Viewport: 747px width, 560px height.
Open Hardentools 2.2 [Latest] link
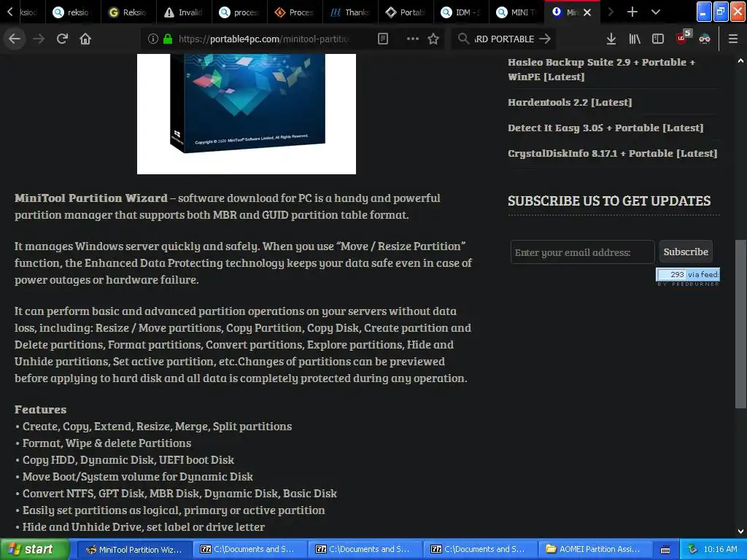click(x=570, y=102)
